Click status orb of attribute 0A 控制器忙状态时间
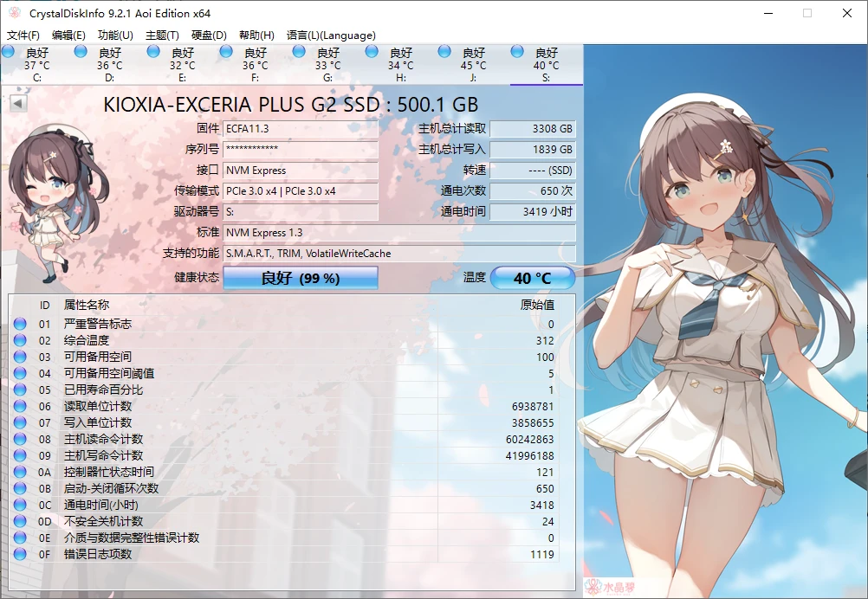The width and height of the screenshot is (868, 599). 20,472
